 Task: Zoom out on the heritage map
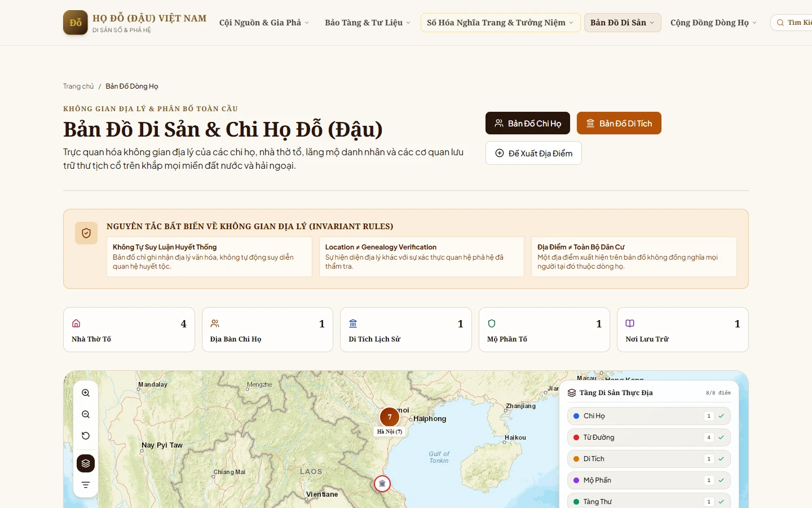pyautogui.click(x=86, y=414)
